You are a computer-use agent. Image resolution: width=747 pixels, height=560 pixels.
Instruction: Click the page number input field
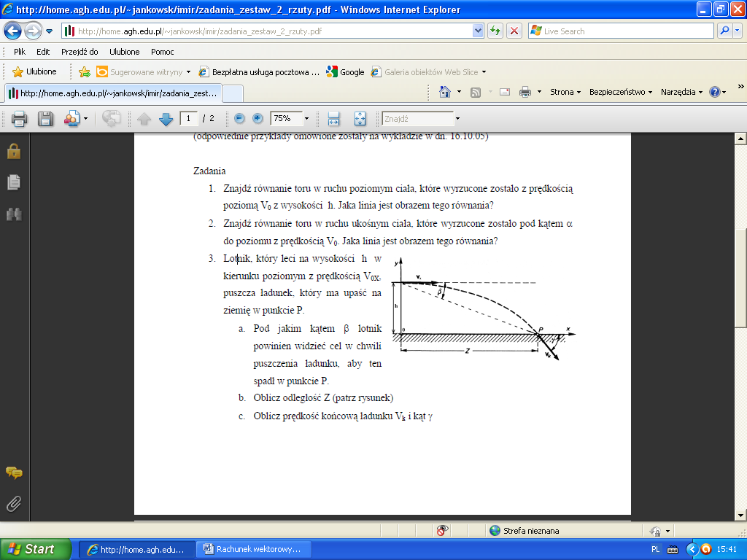(x=188, y=118)
